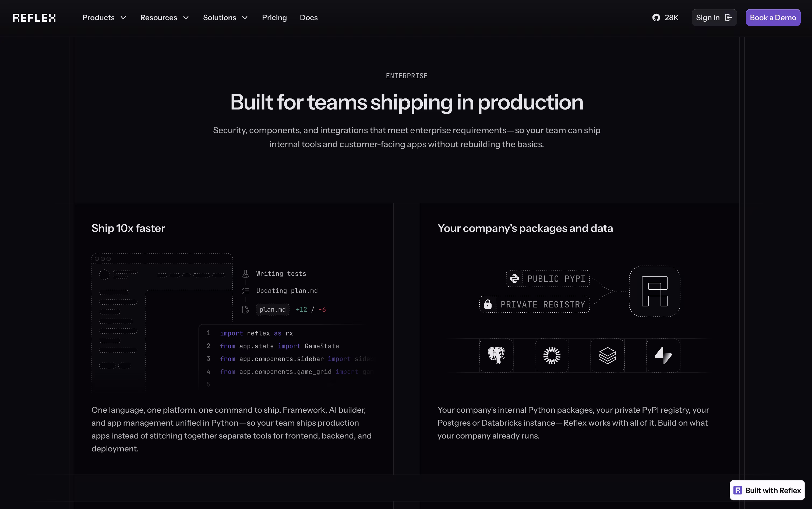
Task: Click the sign-in arrow icon
Action: [728, 17]
